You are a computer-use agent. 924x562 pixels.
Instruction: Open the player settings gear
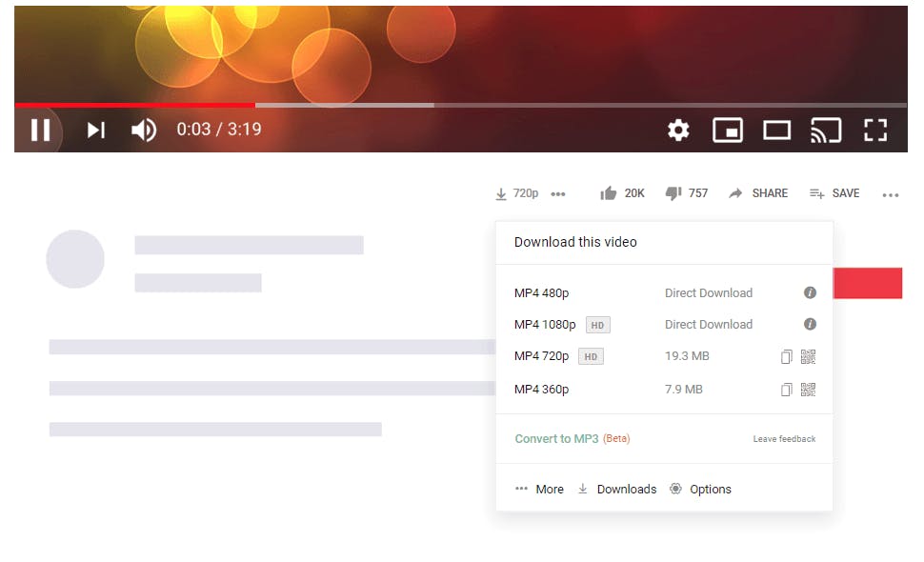pyautogui.click(x=677, y=130)
